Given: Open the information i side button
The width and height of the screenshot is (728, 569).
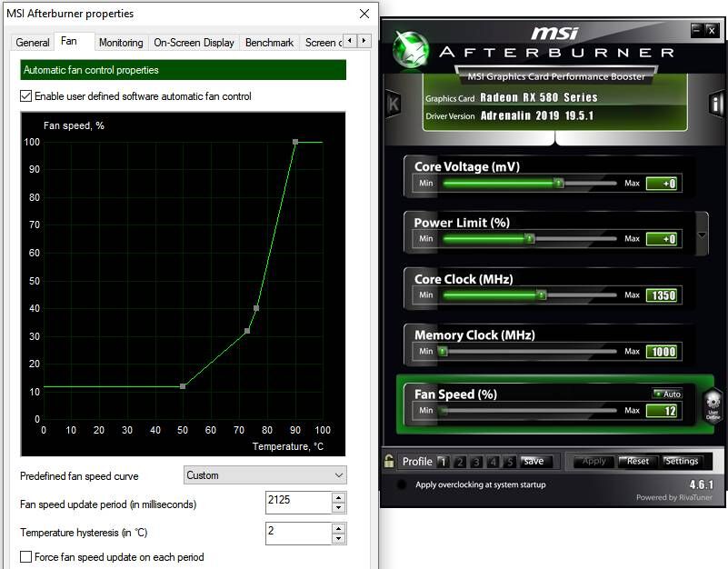Looking at the screenshot, I should point(716,104).
